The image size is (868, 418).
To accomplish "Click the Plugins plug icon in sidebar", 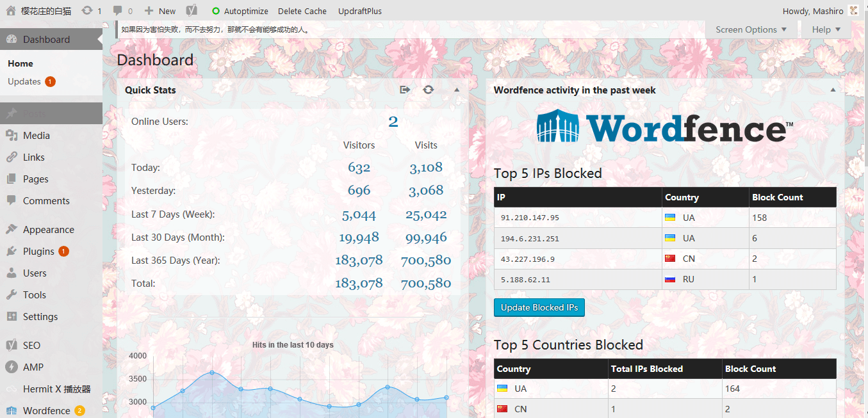I will click(12, 251).
